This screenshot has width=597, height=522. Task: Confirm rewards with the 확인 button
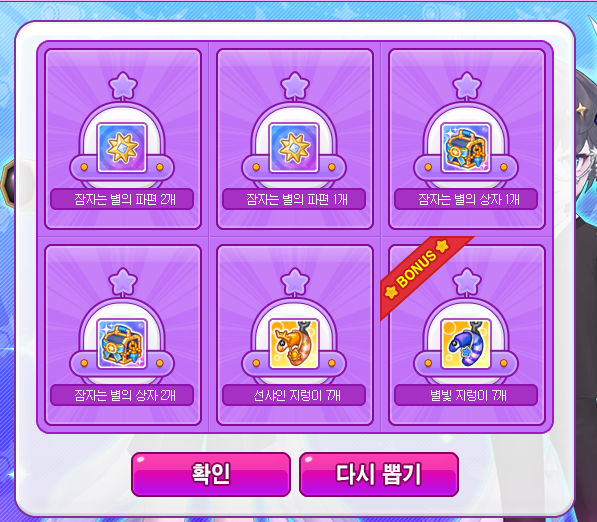[211, 474]
